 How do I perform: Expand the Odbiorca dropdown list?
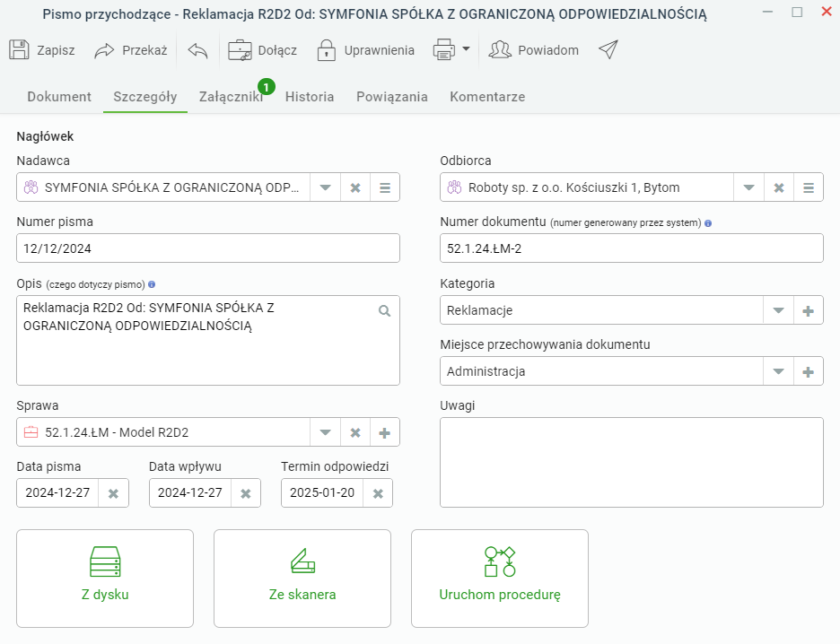pyautogui.click(x=749, y=187)
